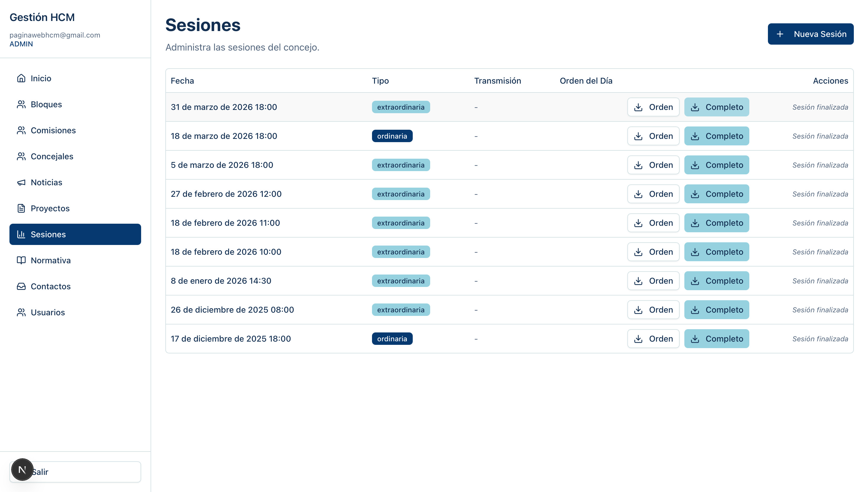Click the Fecha column header
The height and width of the screenshot is (492, 868).
pos(182,81)
